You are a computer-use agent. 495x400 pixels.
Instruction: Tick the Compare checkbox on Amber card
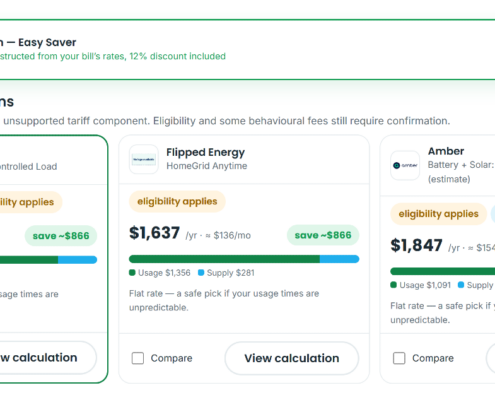point(399,358)
